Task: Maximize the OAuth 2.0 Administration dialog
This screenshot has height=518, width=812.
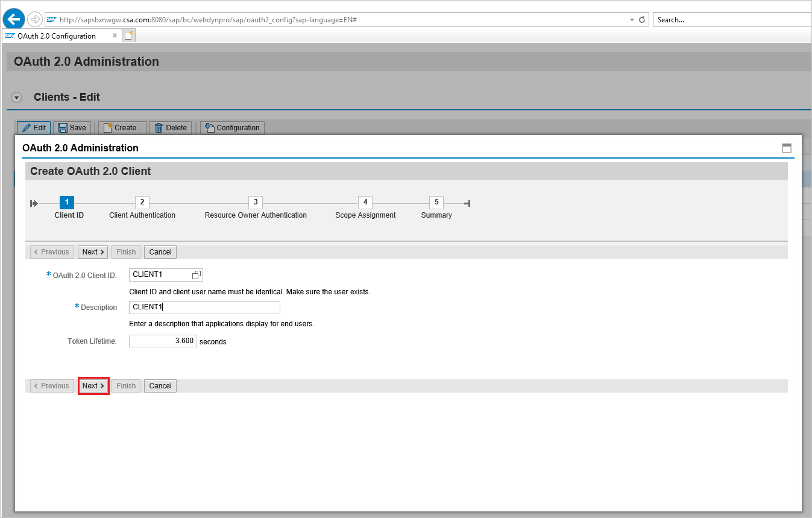Action: [x=787, y=147]
